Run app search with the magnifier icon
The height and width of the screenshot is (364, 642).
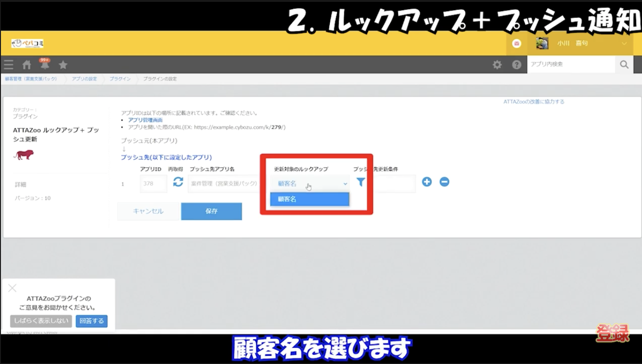point(624,64)
